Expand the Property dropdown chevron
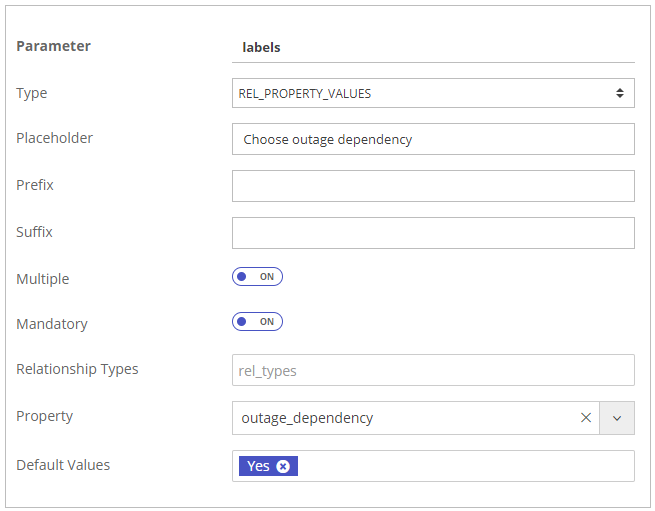Viewport: 655px width, 511px height. 617,418
